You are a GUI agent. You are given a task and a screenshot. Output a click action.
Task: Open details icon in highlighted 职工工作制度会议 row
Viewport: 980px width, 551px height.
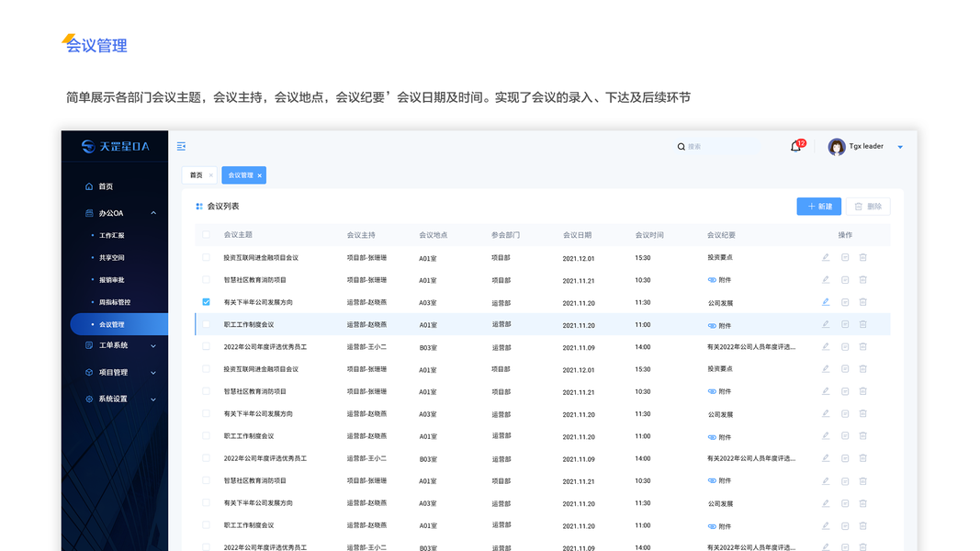coord(845,325)
